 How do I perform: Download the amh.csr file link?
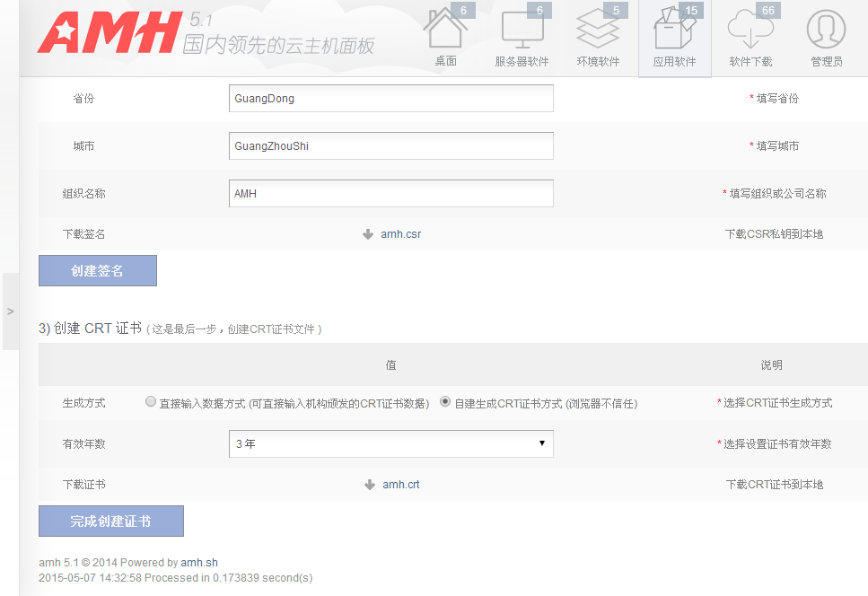coord(401,234)
